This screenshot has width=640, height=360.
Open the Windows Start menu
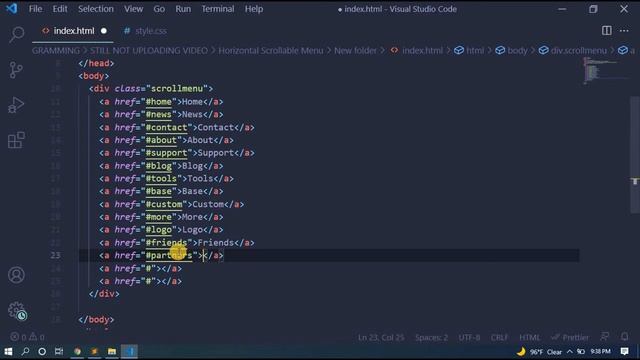point(8,351)
